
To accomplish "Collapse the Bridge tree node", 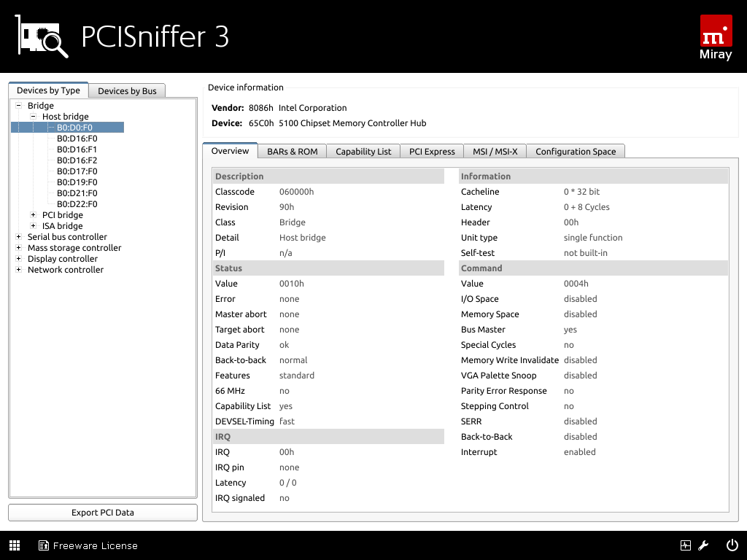I will 19,106.
